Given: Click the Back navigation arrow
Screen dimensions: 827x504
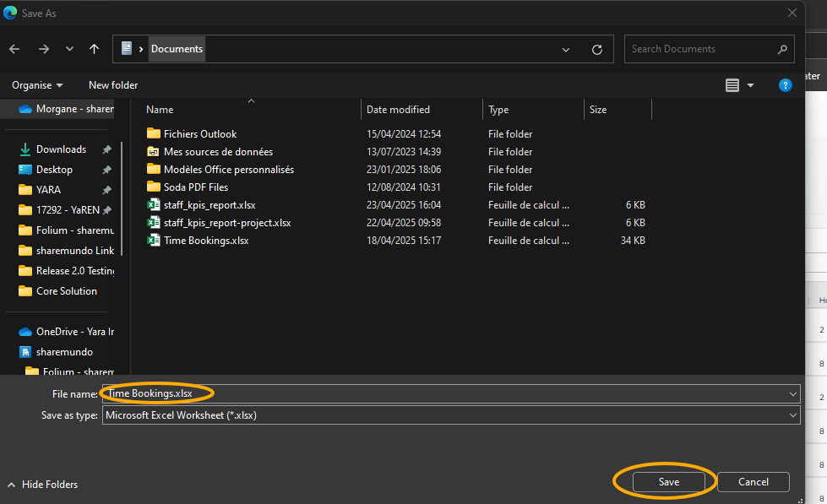Looking at the screenshot, I should tap(14, 49).
